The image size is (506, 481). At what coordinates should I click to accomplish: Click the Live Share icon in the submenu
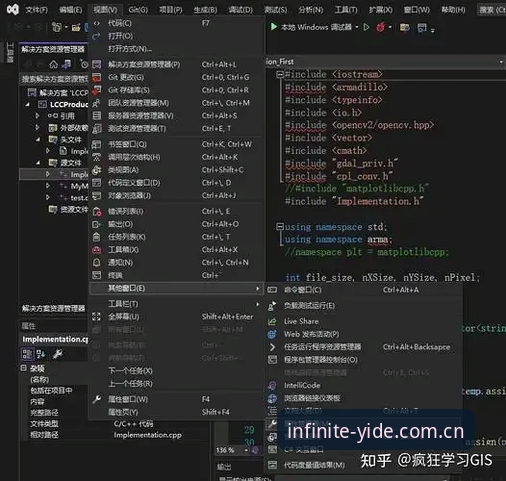point(272,321)
